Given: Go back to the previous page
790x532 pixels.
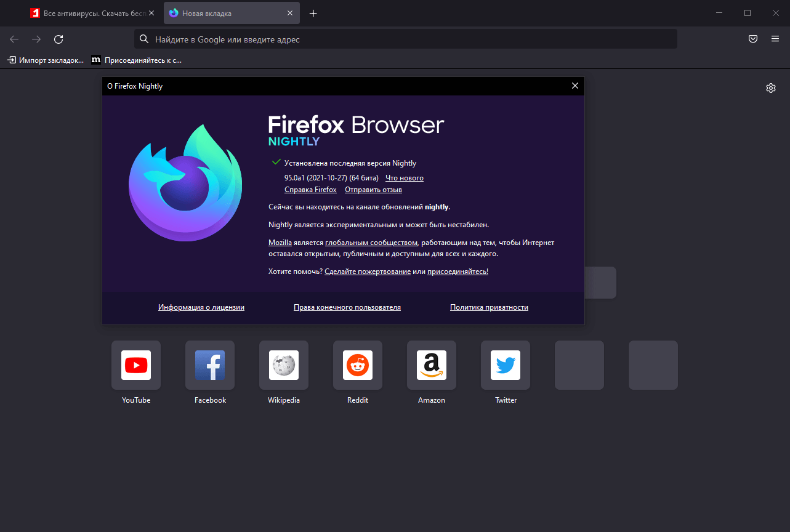Looking at the screenshot, I should coord(14,39).
